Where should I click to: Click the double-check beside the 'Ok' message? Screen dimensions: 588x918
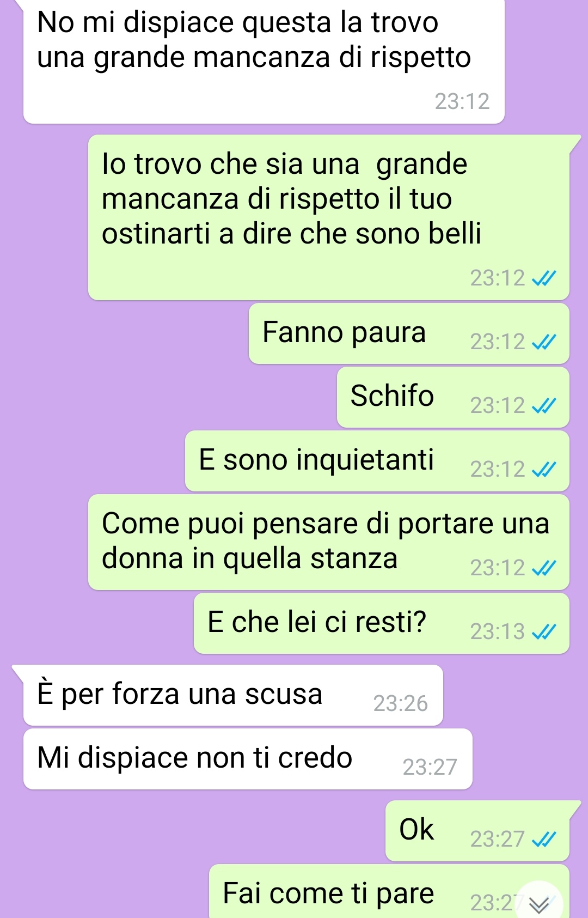tap(544, 840)
